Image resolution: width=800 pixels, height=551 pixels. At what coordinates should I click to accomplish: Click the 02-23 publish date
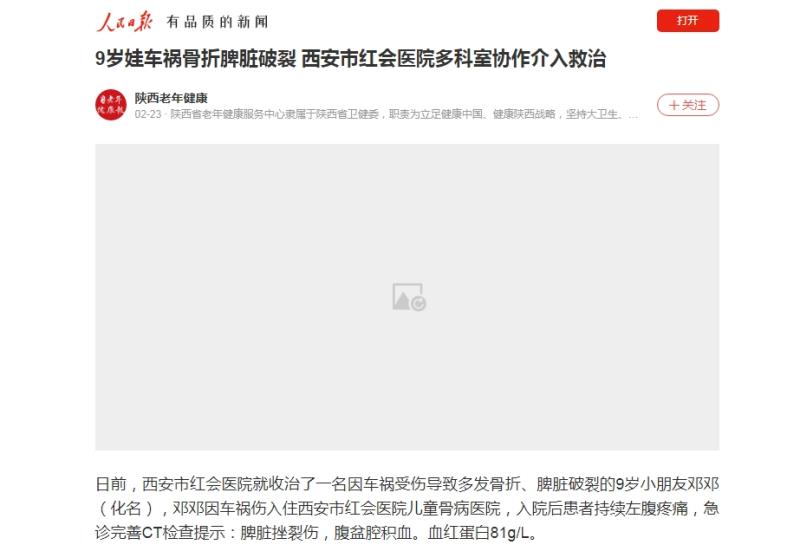[148, 114]
